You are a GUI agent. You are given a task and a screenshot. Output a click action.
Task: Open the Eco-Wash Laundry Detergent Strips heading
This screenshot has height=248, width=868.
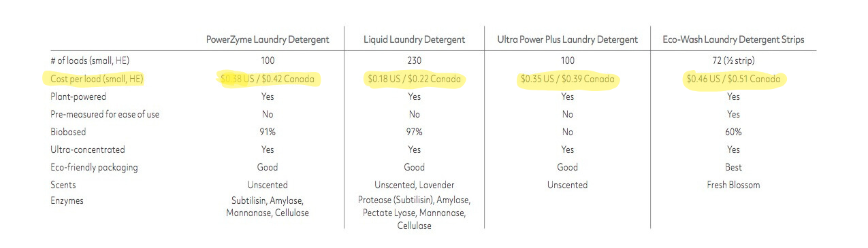tap(733, 39)
